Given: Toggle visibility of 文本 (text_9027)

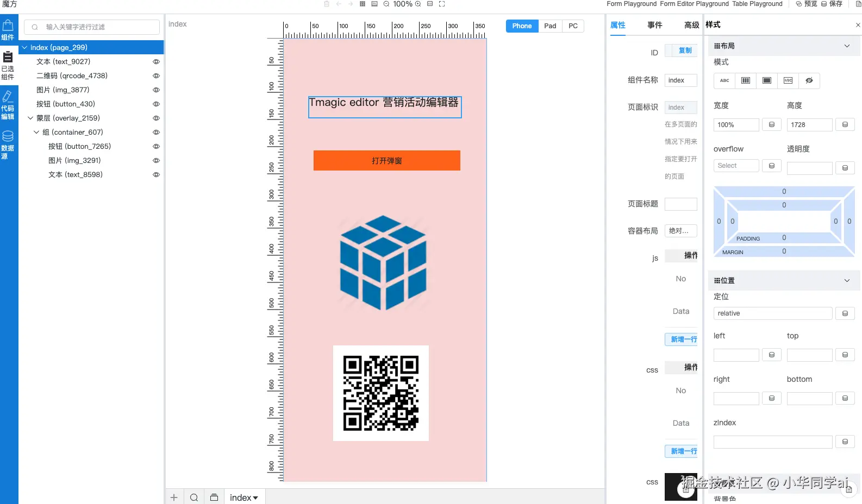Looking at the screenshot, I should [x=156, y=62].
